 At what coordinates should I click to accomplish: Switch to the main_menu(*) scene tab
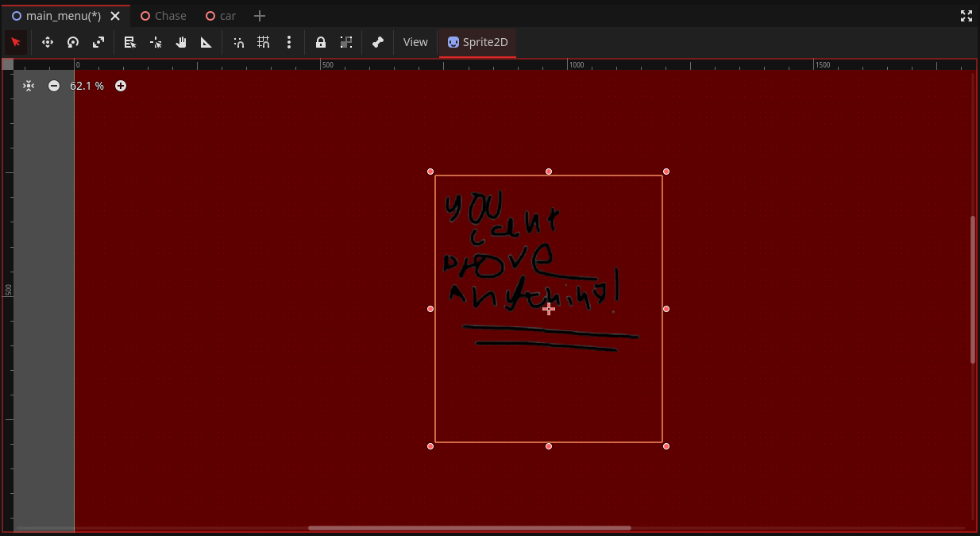(63, 16)
